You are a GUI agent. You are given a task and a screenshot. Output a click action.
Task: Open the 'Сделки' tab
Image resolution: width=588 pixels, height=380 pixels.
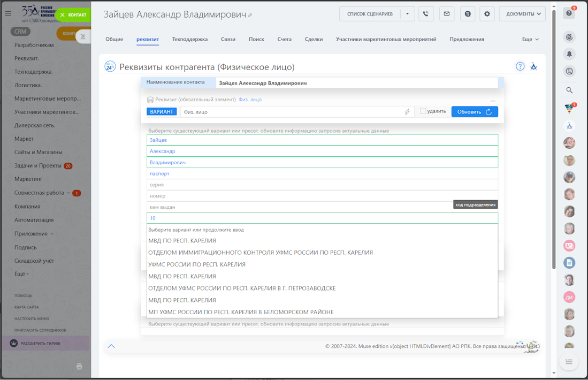tap(314, 39)
